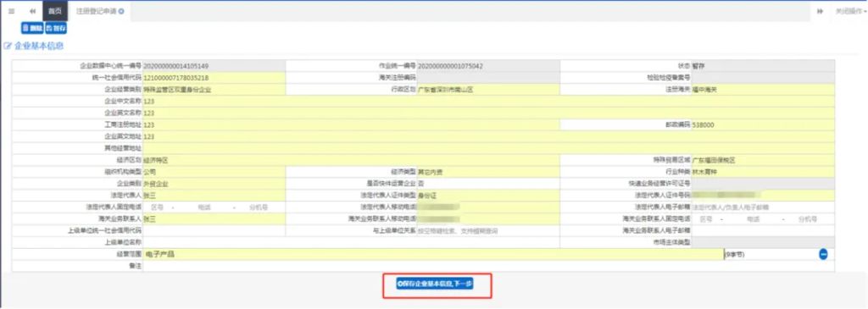
Task: Click the 企业基本信息 section heading
Action: tap(39, 46)
